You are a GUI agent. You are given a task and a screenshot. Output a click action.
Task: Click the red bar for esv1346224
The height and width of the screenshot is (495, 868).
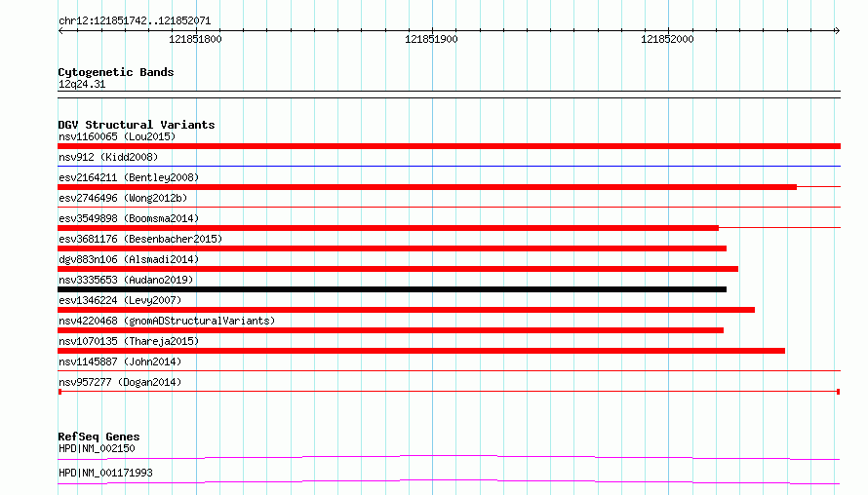point(406,310)
